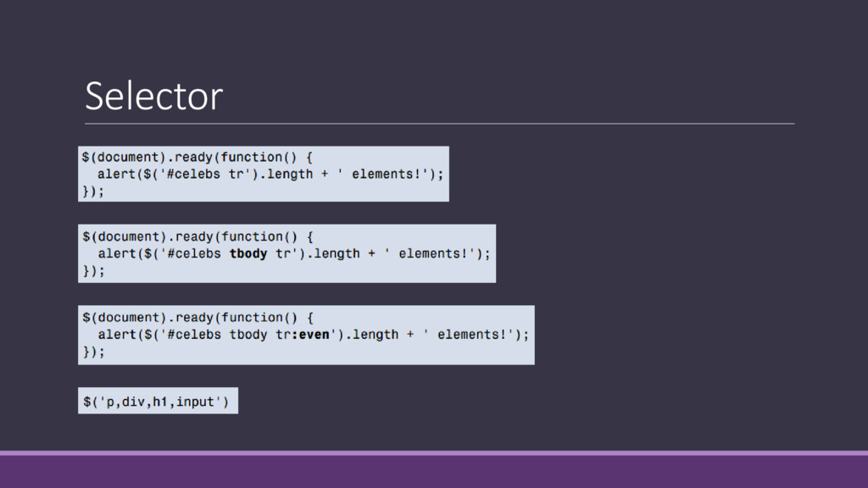Click the "alert" call in the second code block
Screen dimensions: 868x488
(x=116, y=253)
